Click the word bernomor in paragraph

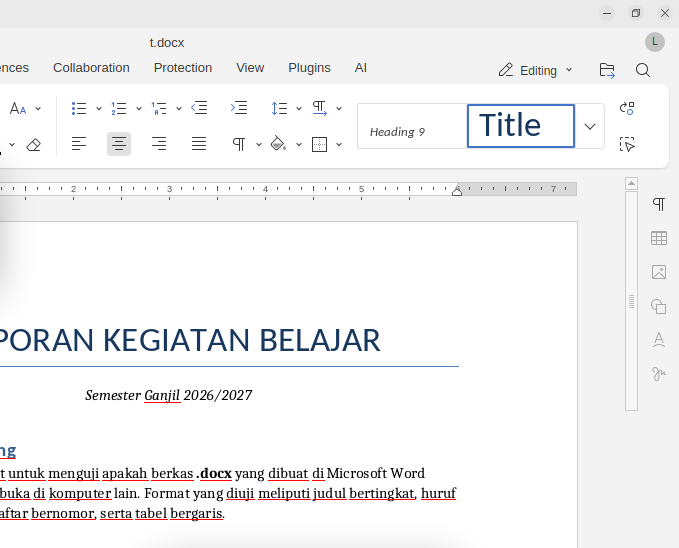pyautogui.click(x=64, y=513)
